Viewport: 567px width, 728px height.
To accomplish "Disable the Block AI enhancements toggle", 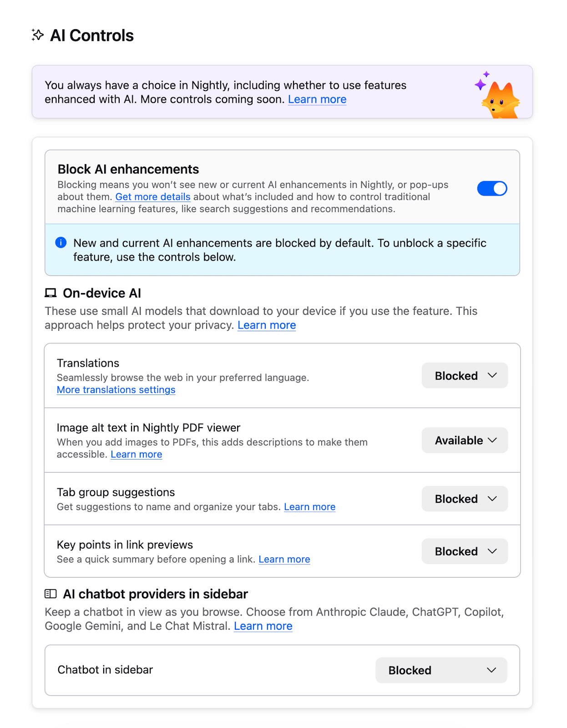I will [x=492, y=188].
